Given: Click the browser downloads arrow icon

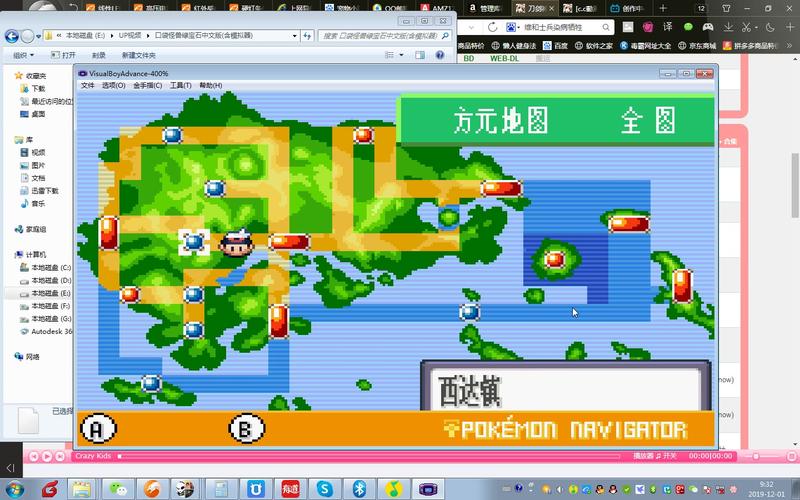Looking at the screenshot, I should click(728, 27).
